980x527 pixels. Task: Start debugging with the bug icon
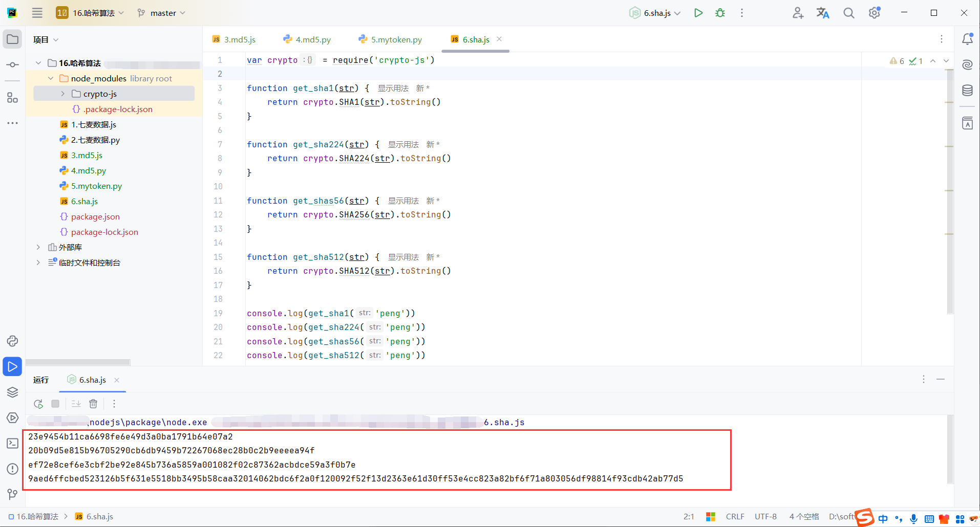[720, 13]
